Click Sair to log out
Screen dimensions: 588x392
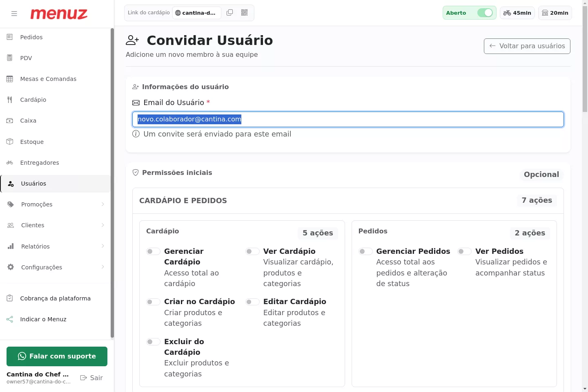pos(91,378)
